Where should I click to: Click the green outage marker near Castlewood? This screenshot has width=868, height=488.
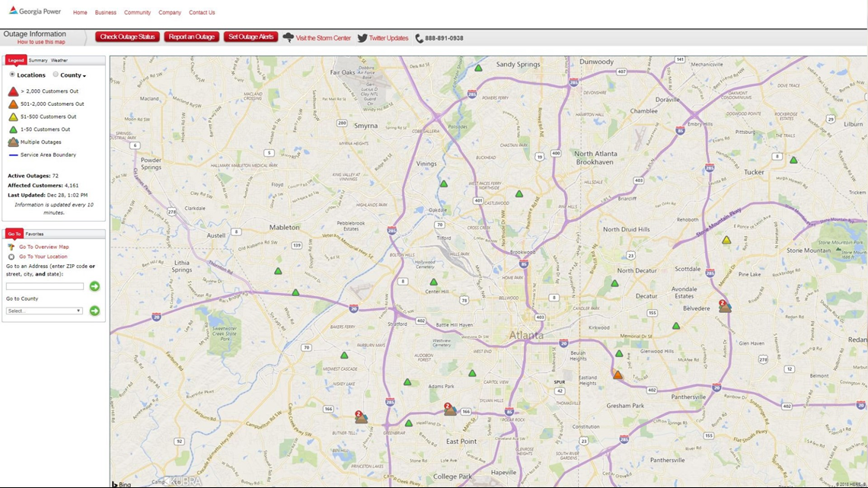point(519,194)
